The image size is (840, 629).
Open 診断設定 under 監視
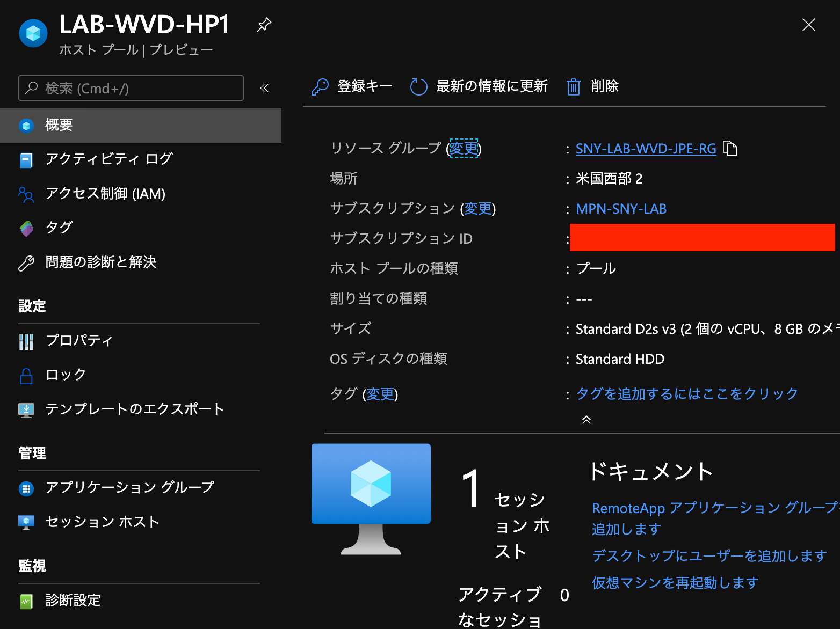(73, 601)
